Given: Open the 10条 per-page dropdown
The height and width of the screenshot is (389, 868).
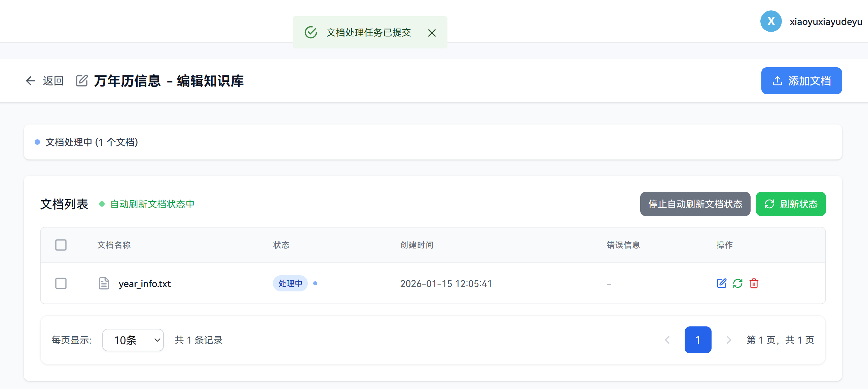Looking at the screenshot, I should click(133, 340).
